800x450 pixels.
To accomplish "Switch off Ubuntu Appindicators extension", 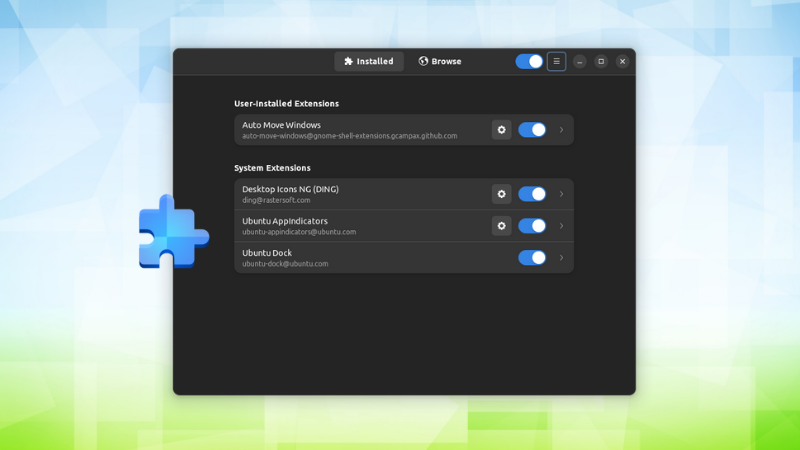I will pyautogui.click(x=532, y=226).
